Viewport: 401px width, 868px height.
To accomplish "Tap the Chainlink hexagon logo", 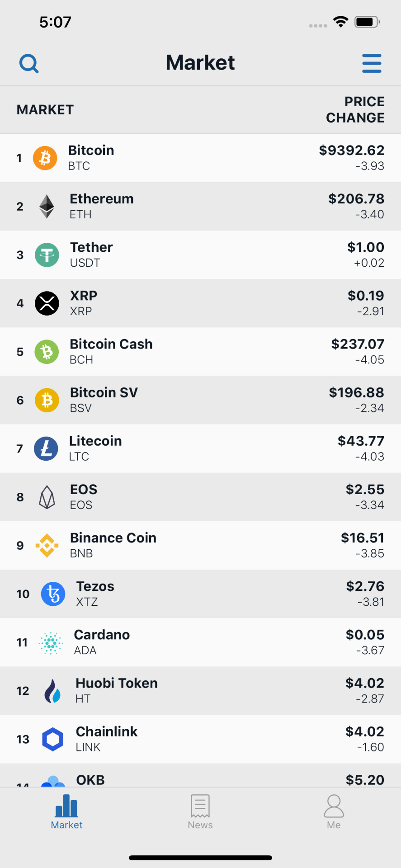I will click(53, 739).
